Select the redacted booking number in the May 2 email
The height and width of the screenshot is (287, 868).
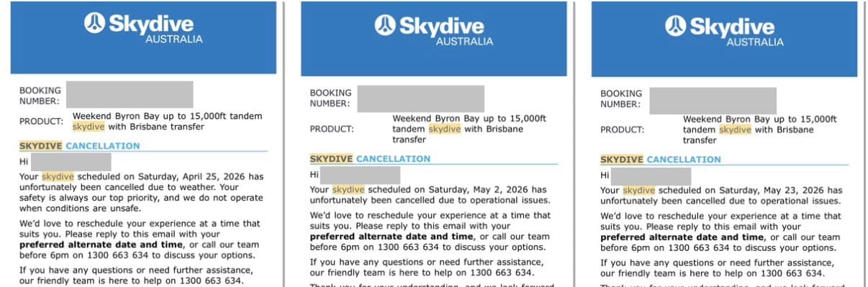coord(420,98)
